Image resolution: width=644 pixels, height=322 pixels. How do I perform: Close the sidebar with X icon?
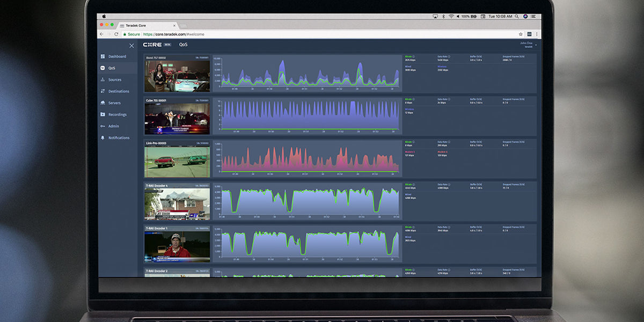(131, 46)
